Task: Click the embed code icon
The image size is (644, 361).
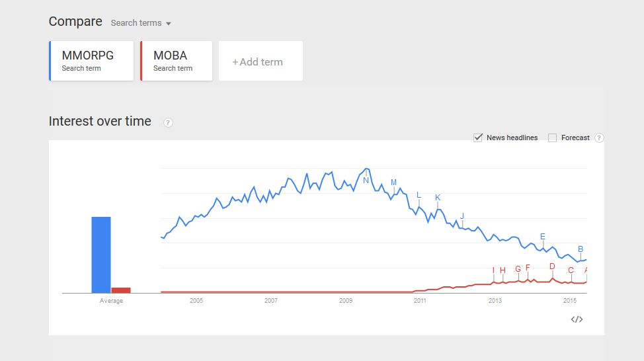Action: tap(577, 319)
